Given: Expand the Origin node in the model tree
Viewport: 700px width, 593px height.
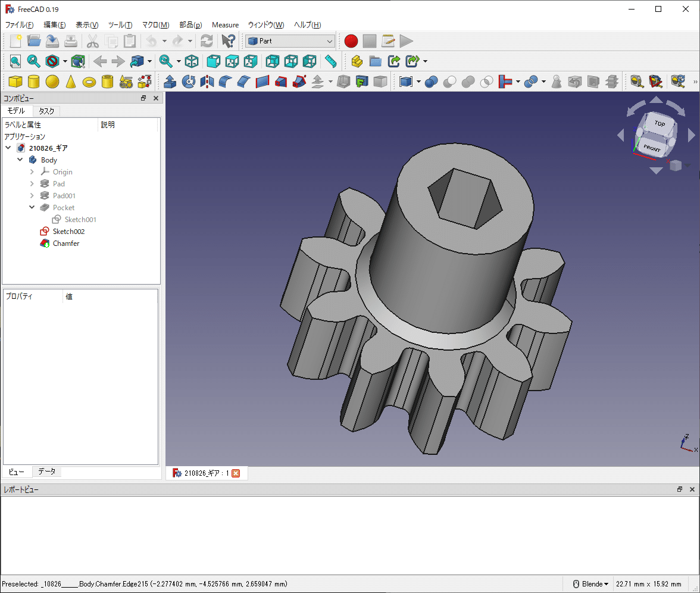Looking at the screenshot, I should click(32, 171).
